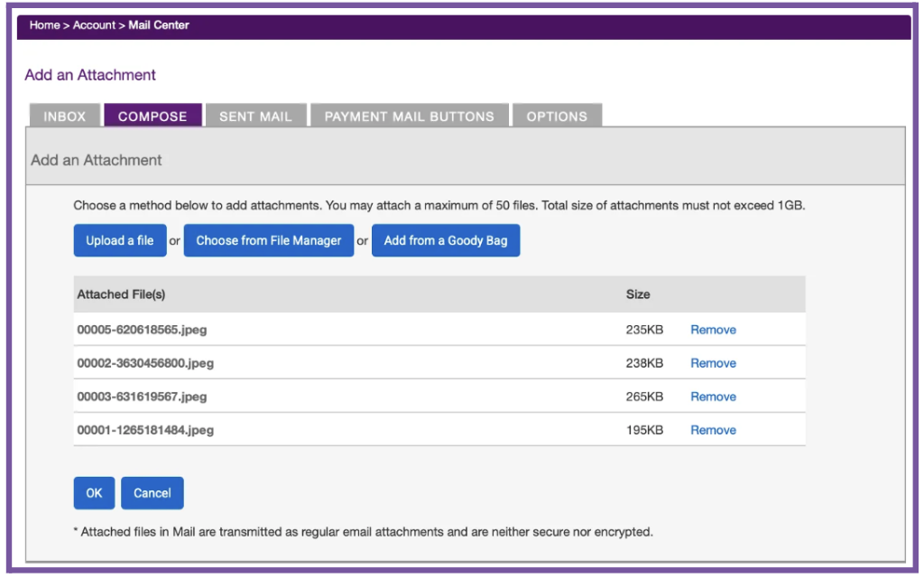Choose from File Manager button

click(269, 240)
